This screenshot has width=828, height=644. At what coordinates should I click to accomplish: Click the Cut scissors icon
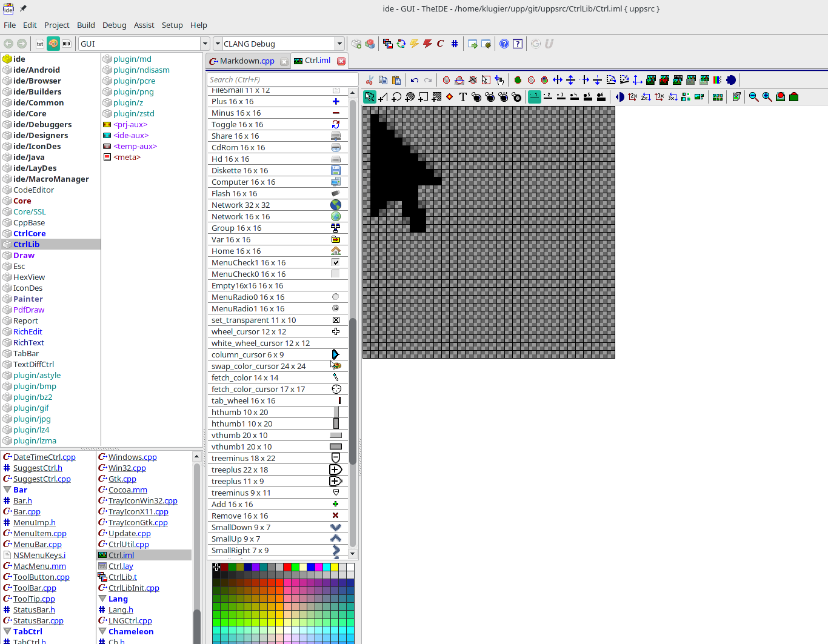pos(370,80)
